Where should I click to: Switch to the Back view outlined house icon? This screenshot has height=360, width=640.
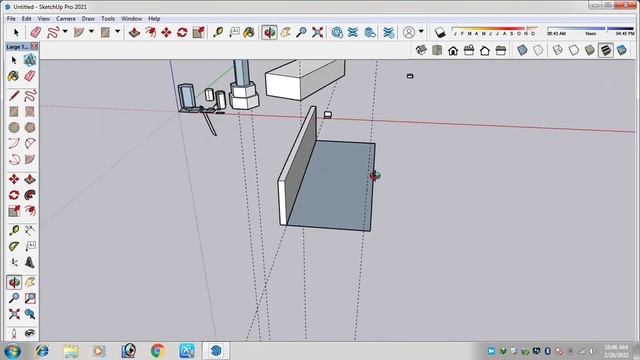point(485,50)
